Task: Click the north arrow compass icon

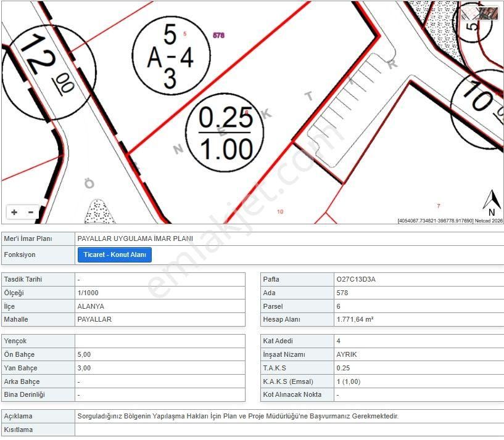Action: (491, 205)
